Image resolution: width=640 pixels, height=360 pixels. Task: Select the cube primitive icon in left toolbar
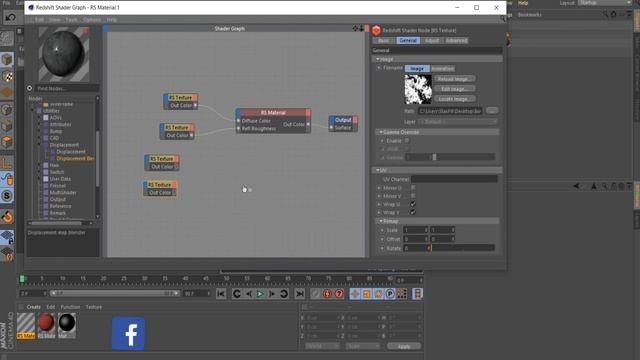(x=7, y=60)
